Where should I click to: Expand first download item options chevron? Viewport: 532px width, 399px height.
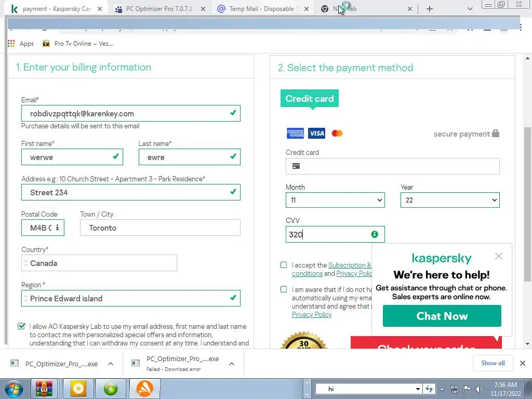point(111,364)
